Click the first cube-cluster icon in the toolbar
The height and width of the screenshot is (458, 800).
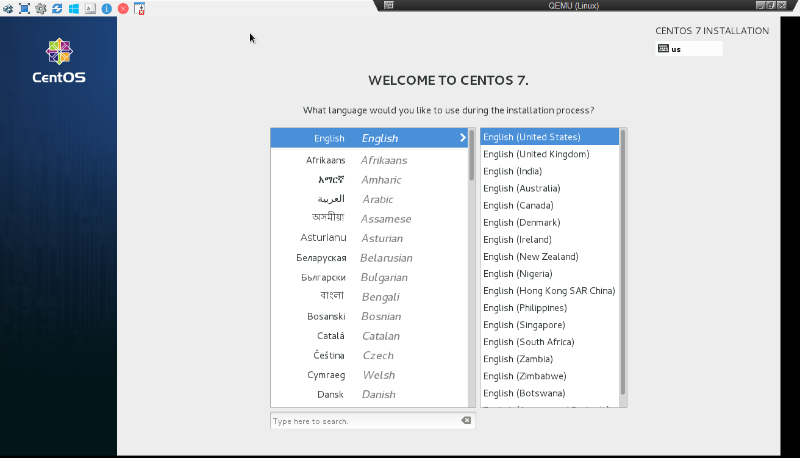8,8
